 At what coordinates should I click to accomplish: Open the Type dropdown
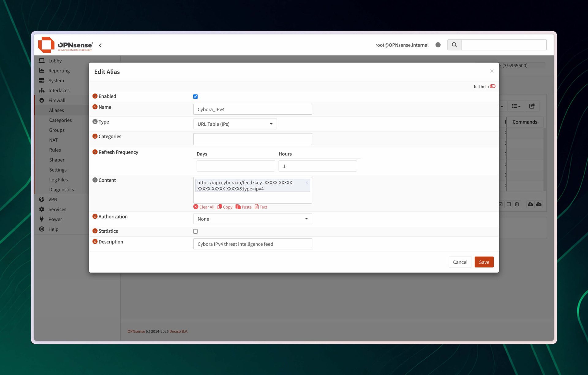(235, 124)
